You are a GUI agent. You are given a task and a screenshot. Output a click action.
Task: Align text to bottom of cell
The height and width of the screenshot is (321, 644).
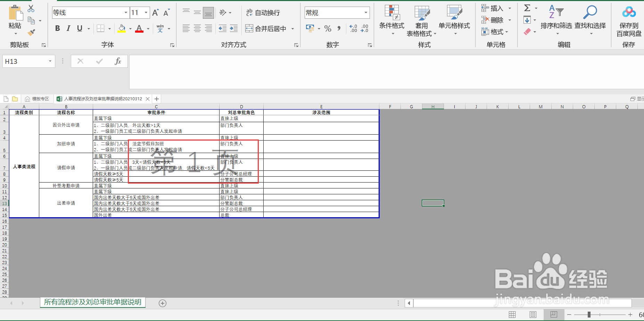click(x=208, y=13)
